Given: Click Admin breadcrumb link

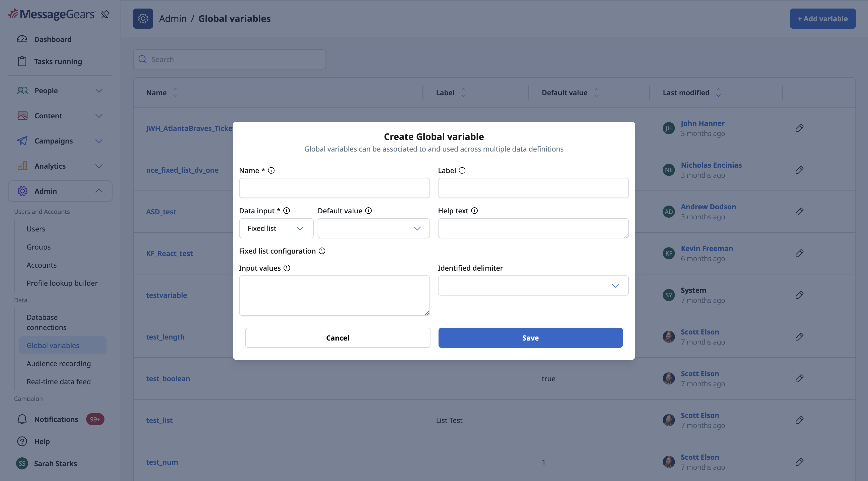Looking at the screenshot, I should (173, 19).
